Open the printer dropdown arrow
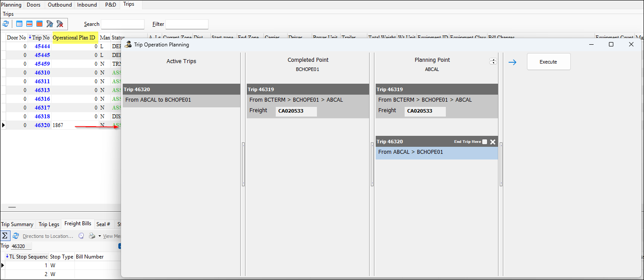This screenshot has height=280, width=644. pos(99,236)
